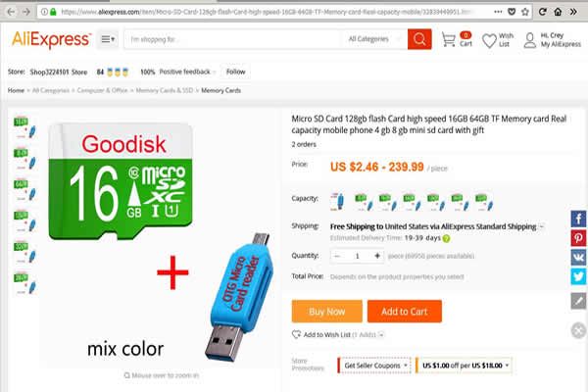Increase quantity with the plus button
Image resolution: width=588 pixels, height=392 pixels.
point(377,256)
